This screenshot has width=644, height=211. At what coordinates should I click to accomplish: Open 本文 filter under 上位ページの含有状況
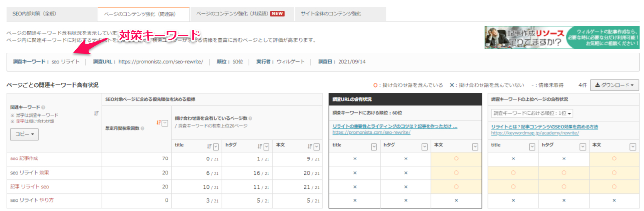[633, 146]
